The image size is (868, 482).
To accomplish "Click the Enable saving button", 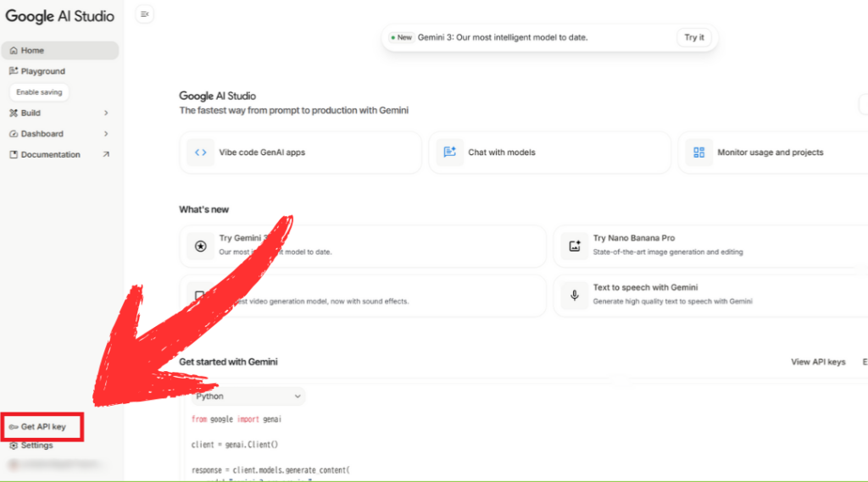I will pos(39,91).
